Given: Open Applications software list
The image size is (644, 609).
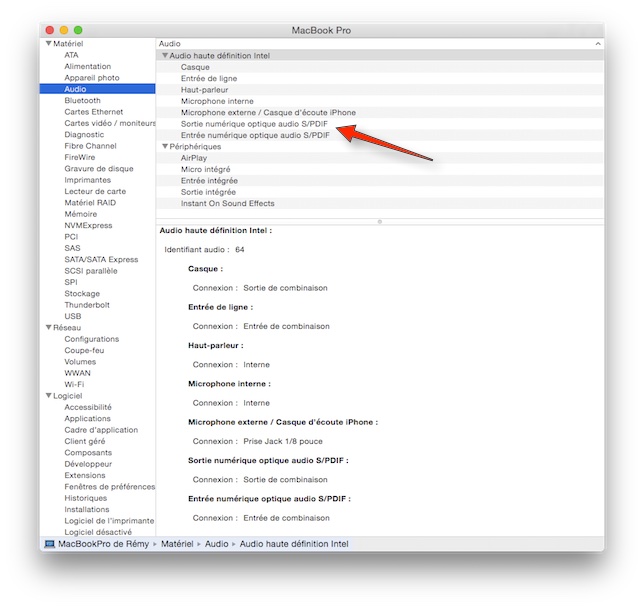Looking at the screenshot, I should [87, 418].
